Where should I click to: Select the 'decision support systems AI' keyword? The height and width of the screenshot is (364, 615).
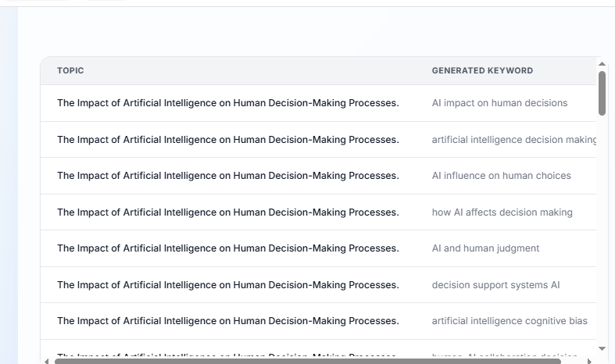click(x=495, y=285)
